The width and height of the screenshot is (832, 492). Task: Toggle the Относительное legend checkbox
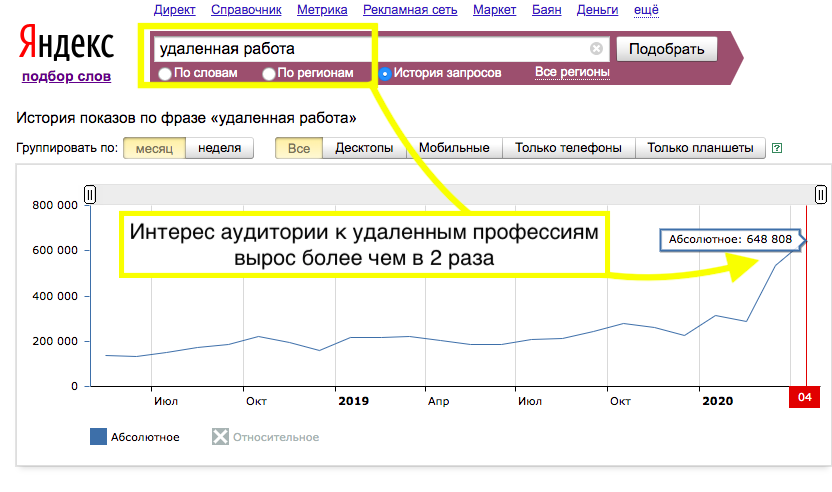220,437
